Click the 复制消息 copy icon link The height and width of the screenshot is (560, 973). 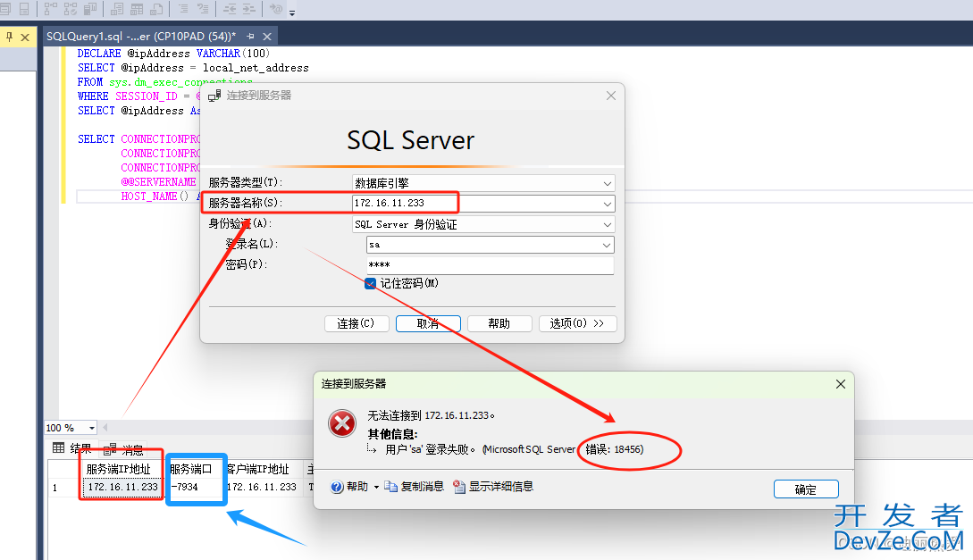pos(414,487)
